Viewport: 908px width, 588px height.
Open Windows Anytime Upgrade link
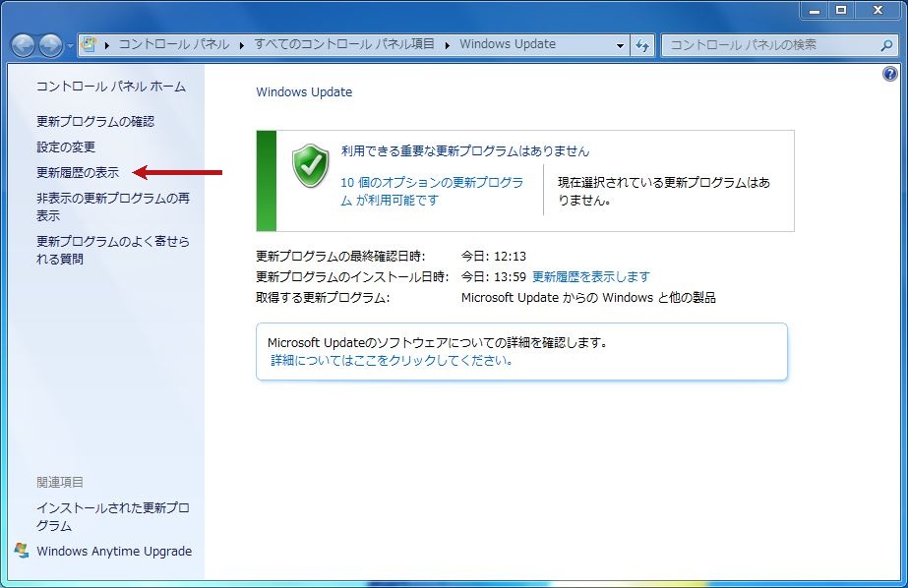114,551
